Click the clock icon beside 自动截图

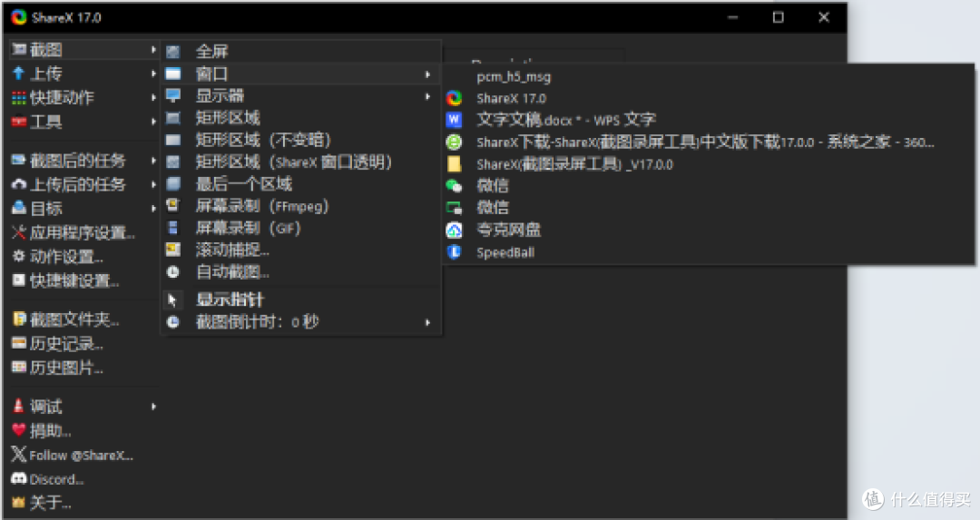pyautogui.click(x=173, y=272)
